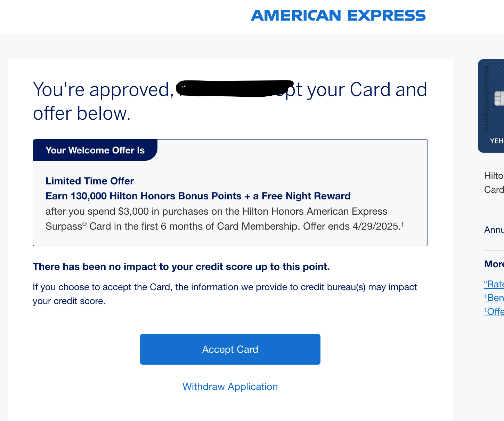Open the partially visible Rates link
Image resolution: width=504 pixels, height=421 pixels.
point(494,284)
